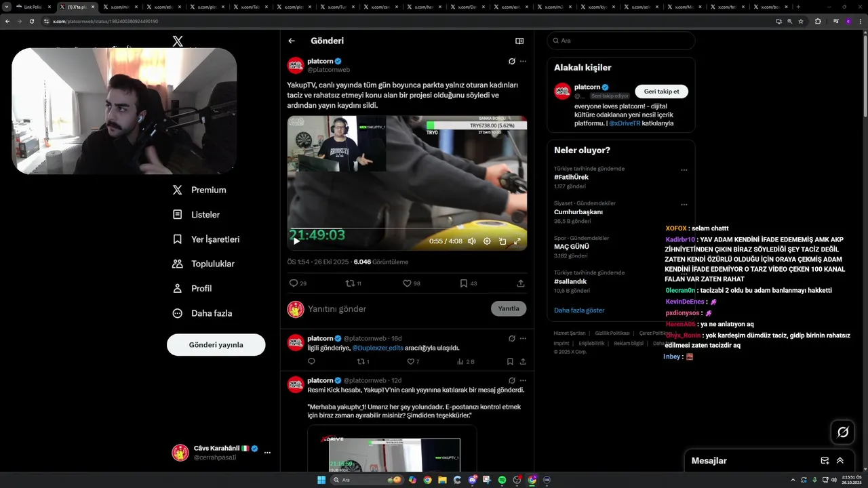Open account menu dots beside Câvs Karahânlî
The width and height of the screenshot is (868, 488).
point(267,452)
